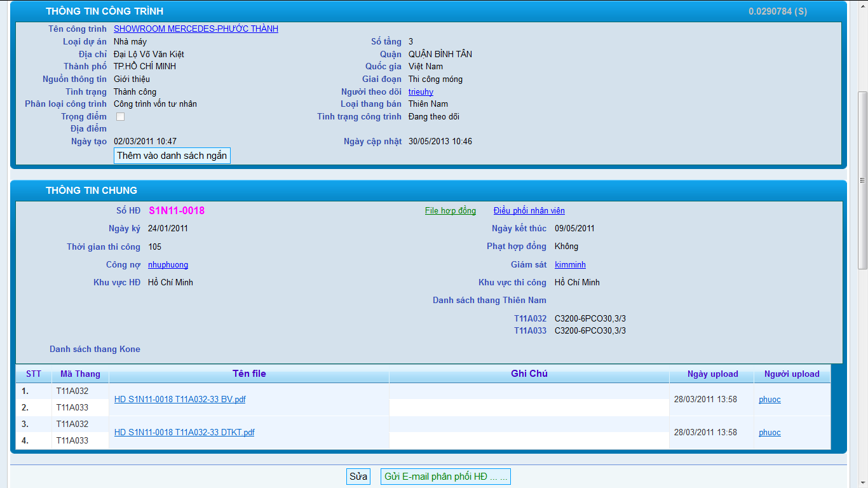This screenshot has height=488, width=868.
Task: Click T11A032 in Danh sách thang Thiên Nam
Action: point(530,318)
